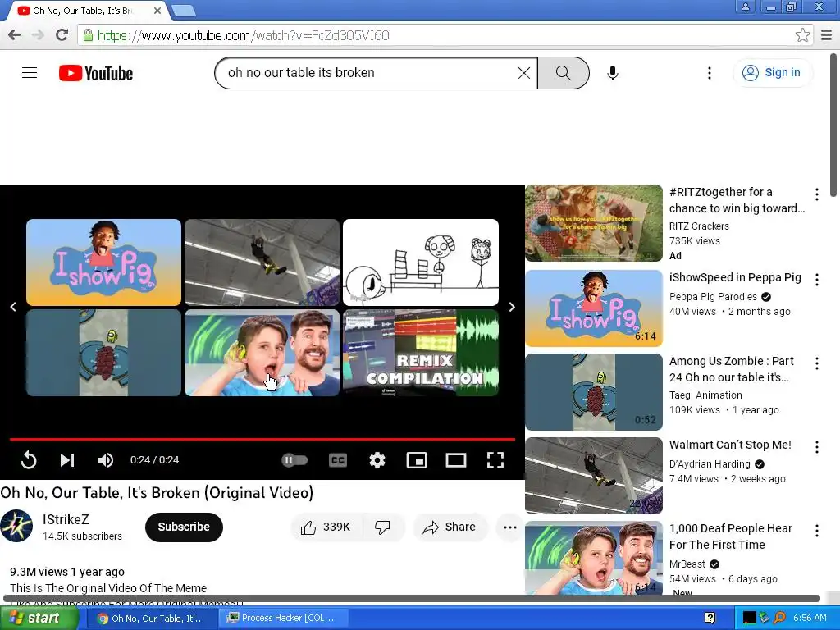The image size is (840, 630).
Task: Start voice search with the microphone icon
Action: coord(612,73)
